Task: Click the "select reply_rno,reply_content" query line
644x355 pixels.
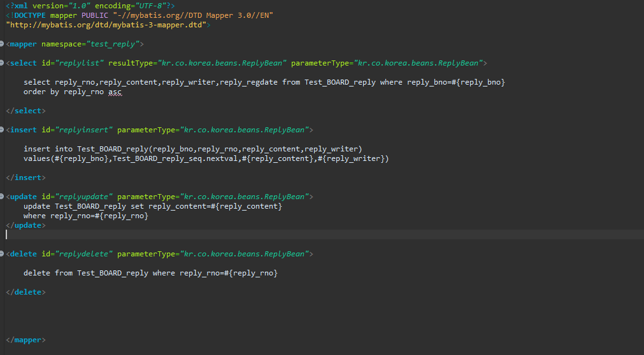Action: click(x=264, y=82)
